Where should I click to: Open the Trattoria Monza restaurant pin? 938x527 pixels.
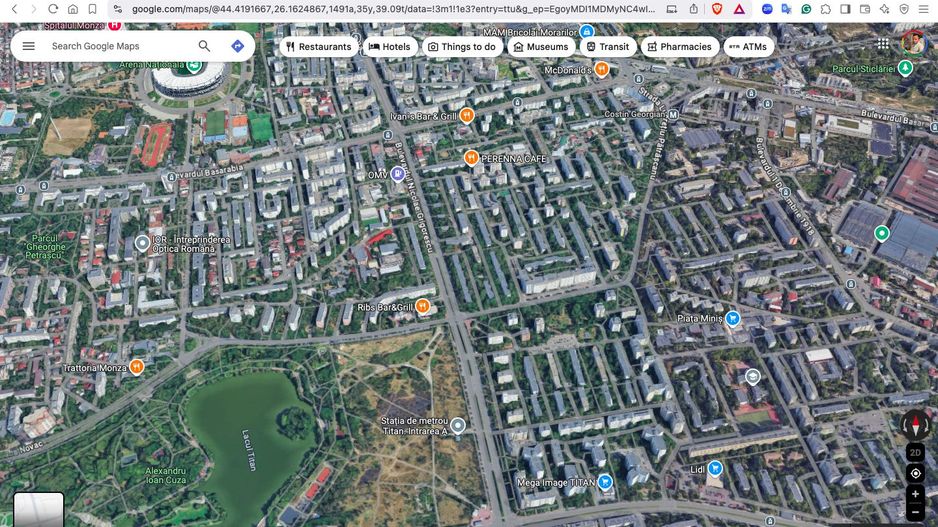point(136,367)
